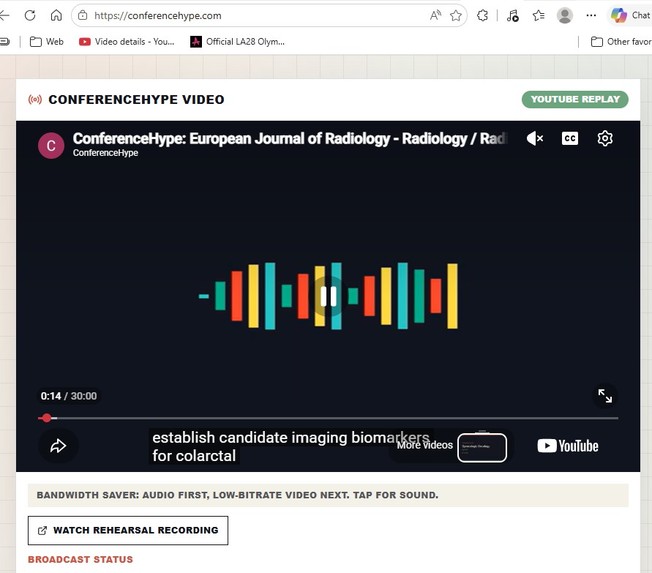Viewport: 652px width, 573px height.
Task: Add this page to favorites star
Action: point(456,16)
